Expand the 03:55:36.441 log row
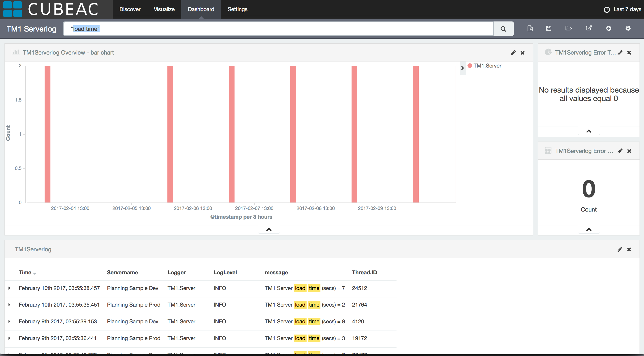This screenshot has width=644, height=356. pyautogui.click(x=9, y=338)
